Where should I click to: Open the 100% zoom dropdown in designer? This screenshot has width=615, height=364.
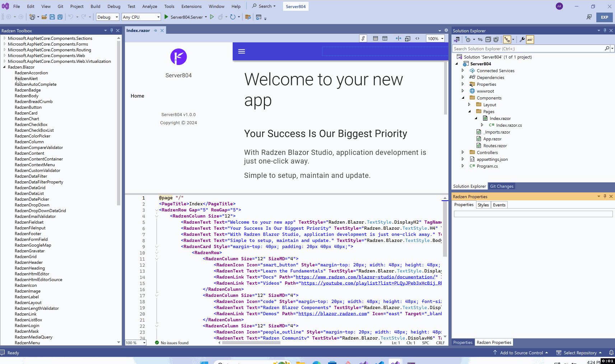442,38
